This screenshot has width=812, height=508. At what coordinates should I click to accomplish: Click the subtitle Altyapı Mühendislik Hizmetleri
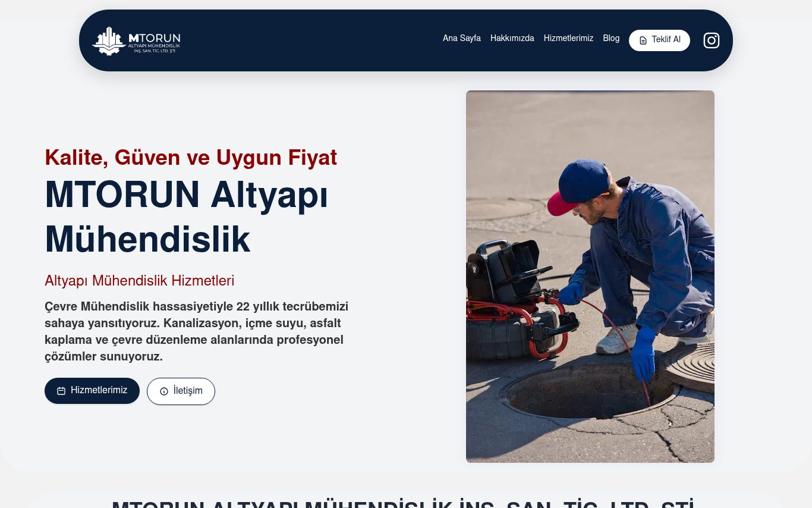tap(140, 281)
